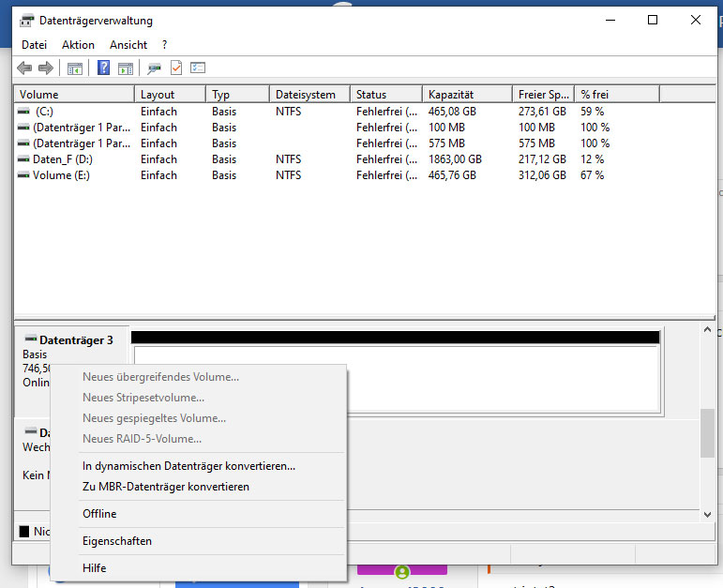
Task: Click the black unallocated legend swatch
Action: coord(24,532)
